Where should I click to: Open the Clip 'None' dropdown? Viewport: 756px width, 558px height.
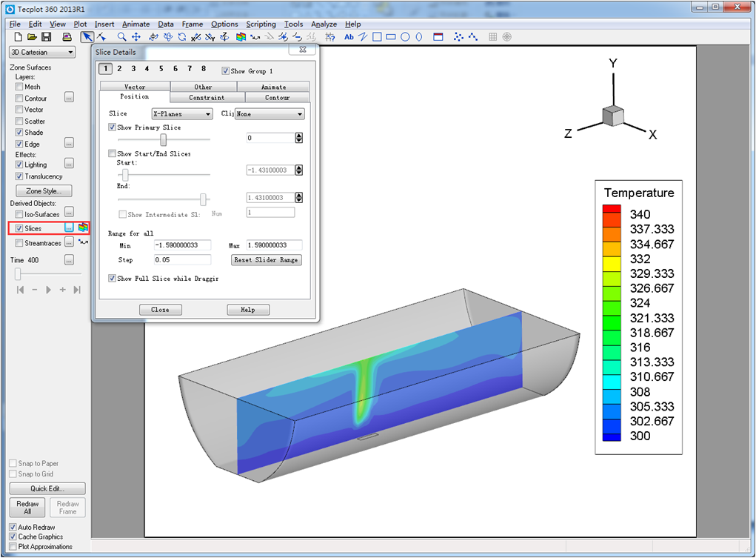270,114
